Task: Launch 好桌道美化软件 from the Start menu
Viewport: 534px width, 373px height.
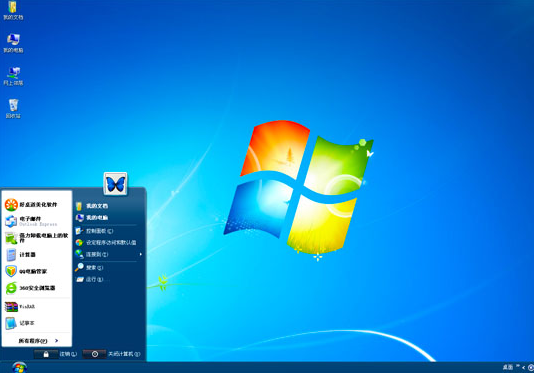Action: click(36, 205)
